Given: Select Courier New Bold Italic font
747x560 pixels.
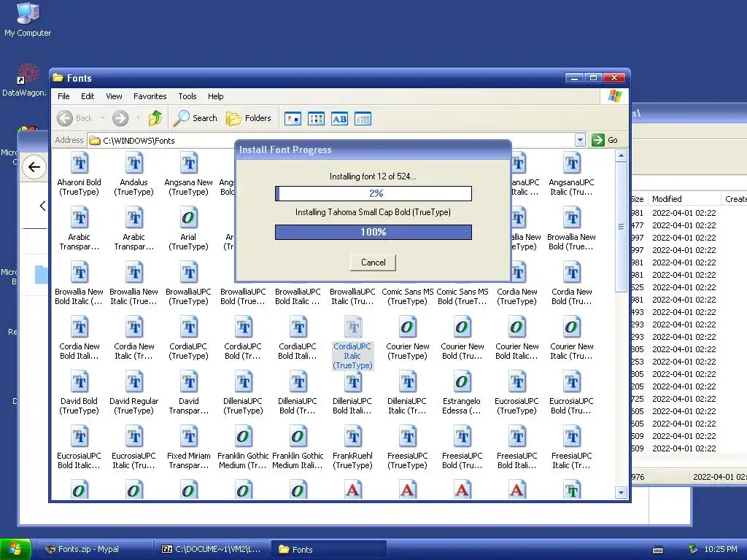Looking at the screenshot, I should pyautogui.click(x=517, y=338).
